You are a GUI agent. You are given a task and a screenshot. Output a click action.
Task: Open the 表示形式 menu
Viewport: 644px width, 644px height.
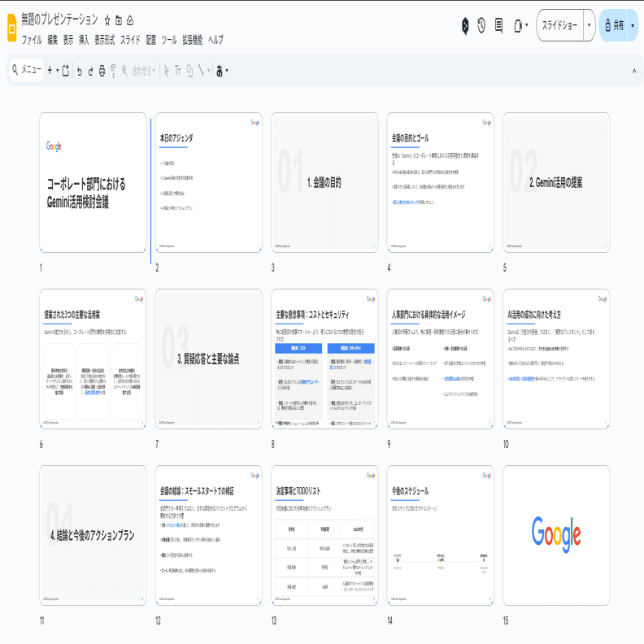click(x=105, y=40)
